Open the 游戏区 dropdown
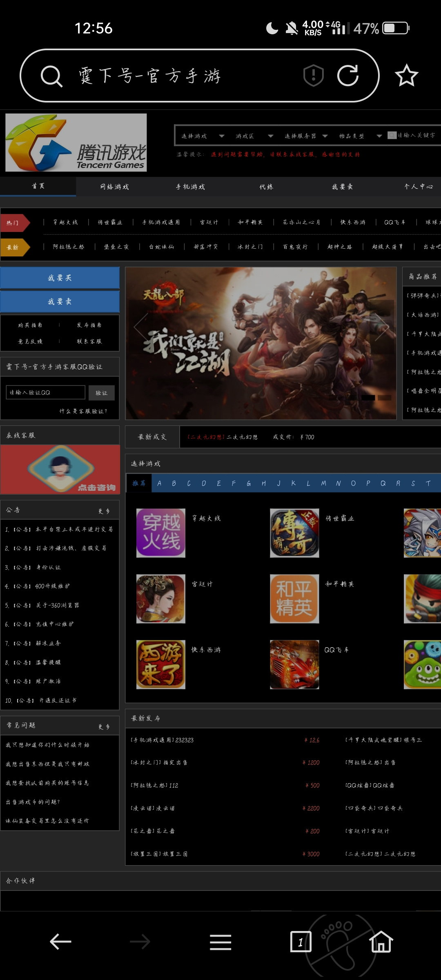Screen dimensions: 441x980 coord(254,136)
